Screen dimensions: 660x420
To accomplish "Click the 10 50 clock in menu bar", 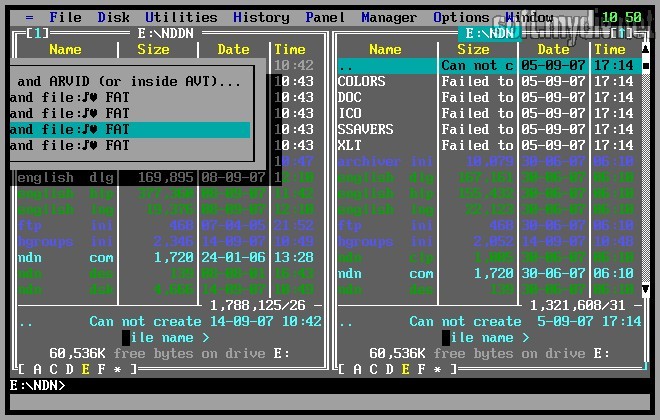I will pos(621,17).
